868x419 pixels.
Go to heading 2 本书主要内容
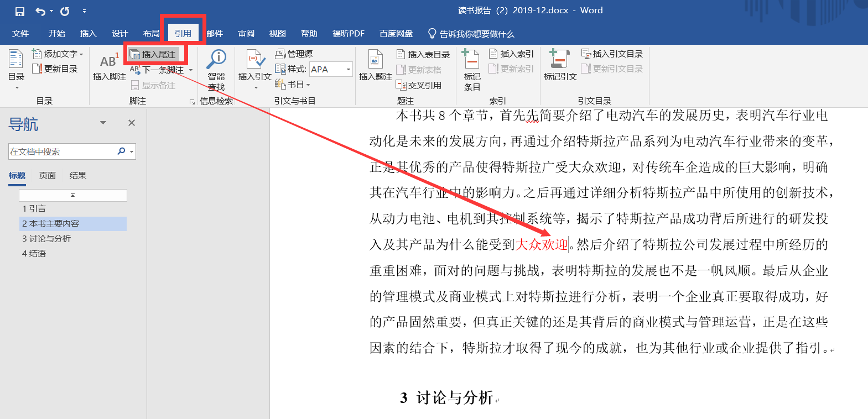(73, 223)
